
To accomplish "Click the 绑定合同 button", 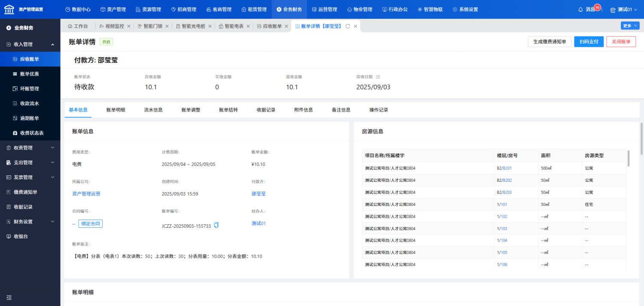I will pos(91,223).
